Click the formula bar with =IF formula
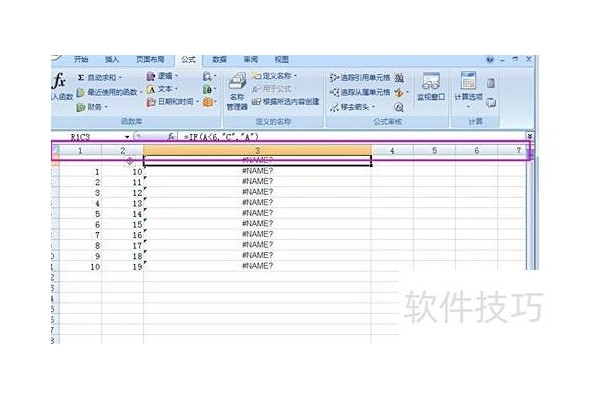Viewport: 600px width, 400px height. click(352, 137)
